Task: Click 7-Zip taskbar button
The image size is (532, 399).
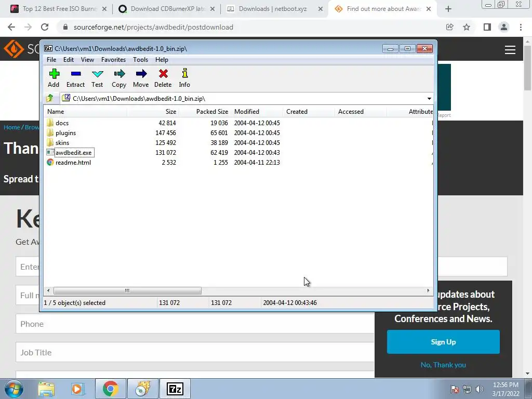Action: (x=175, y=389)
